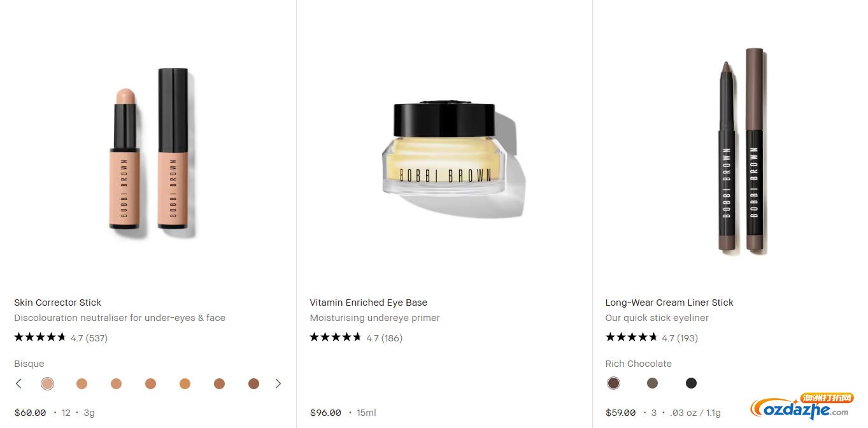Pick the fourth Skin Corrector shade swatch
The height and width of the screenshot is (428, 868).
point(150,383)
